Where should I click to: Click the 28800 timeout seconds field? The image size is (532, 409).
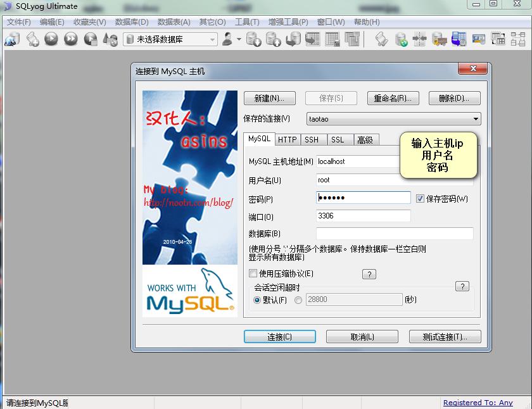coord(354,299)
